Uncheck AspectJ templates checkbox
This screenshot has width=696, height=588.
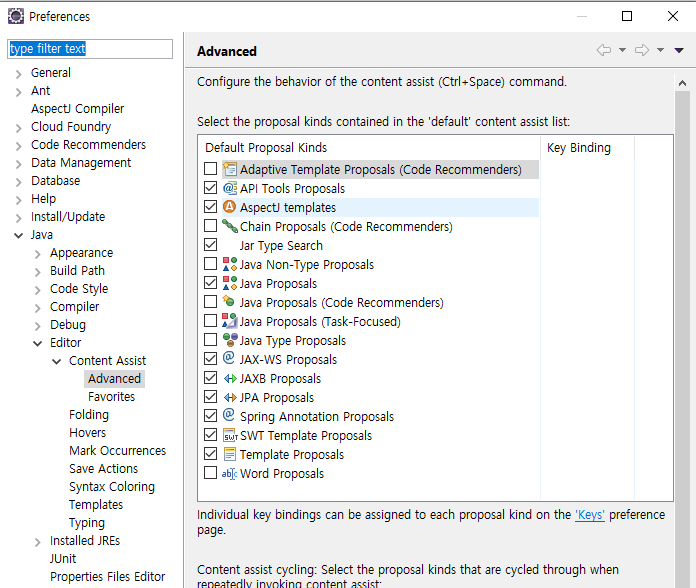pyautogui.click(x=210, y=207)
